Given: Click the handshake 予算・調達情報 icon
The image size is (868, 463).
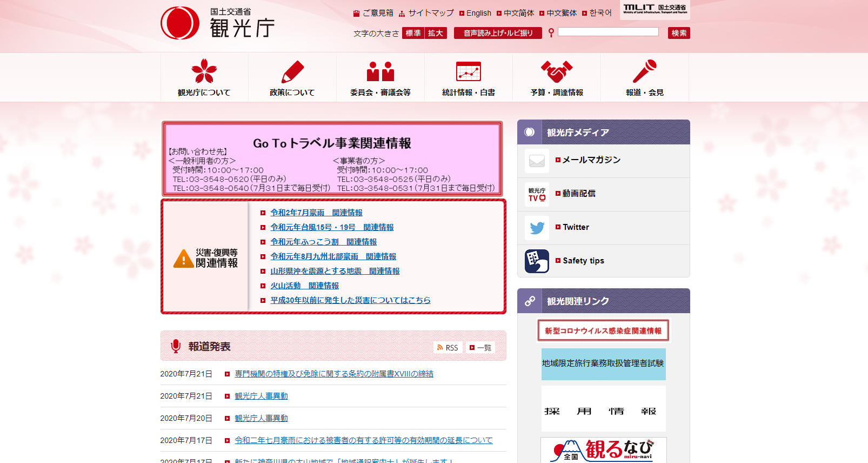Looking at the screenshot, I should coord(557,71).
